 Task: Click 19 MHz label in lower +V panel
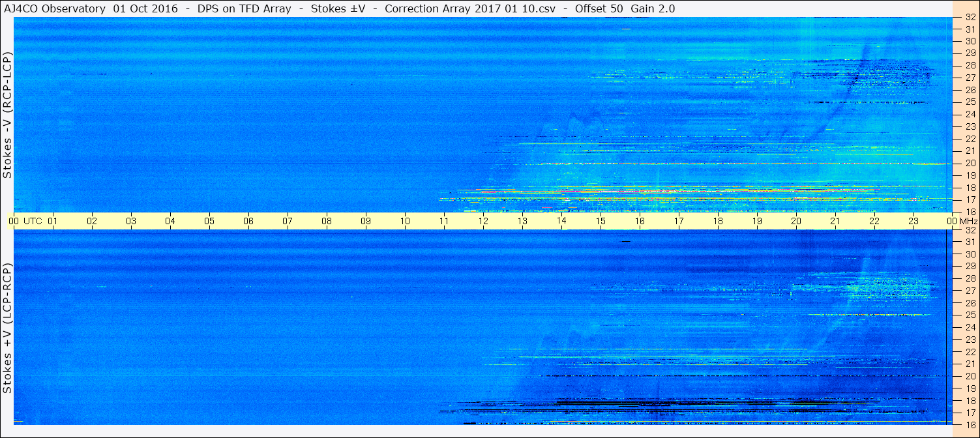[x=970, y=388]
